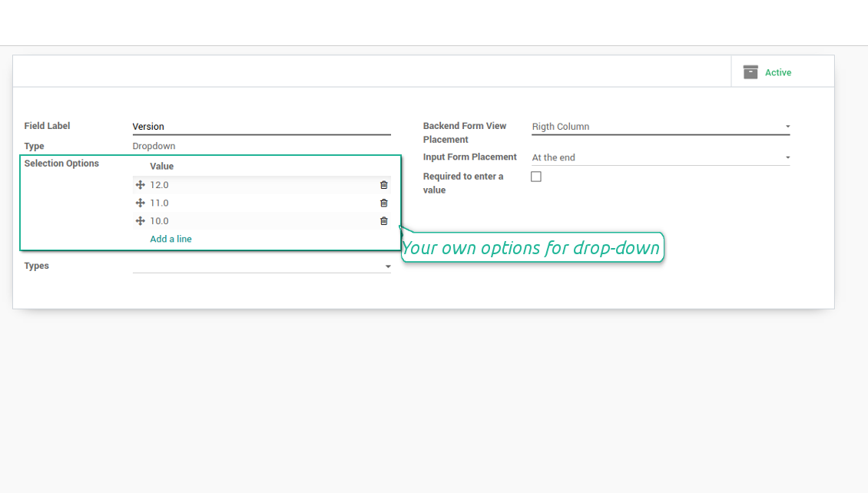Focus the Field Label input containing Version
The width and height of the screenshot is (868, 493).
coord(261,127)
